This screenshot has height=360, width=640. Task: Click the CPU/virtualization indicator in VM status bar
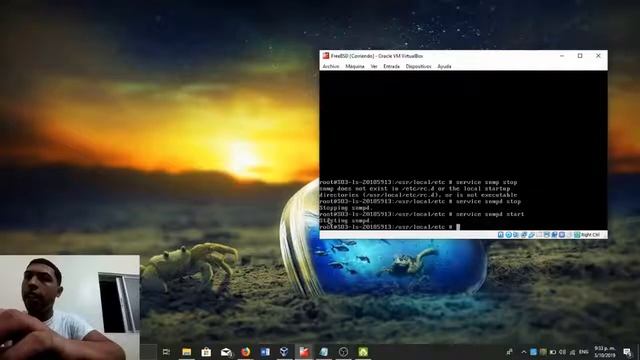(x=562, y=235)
